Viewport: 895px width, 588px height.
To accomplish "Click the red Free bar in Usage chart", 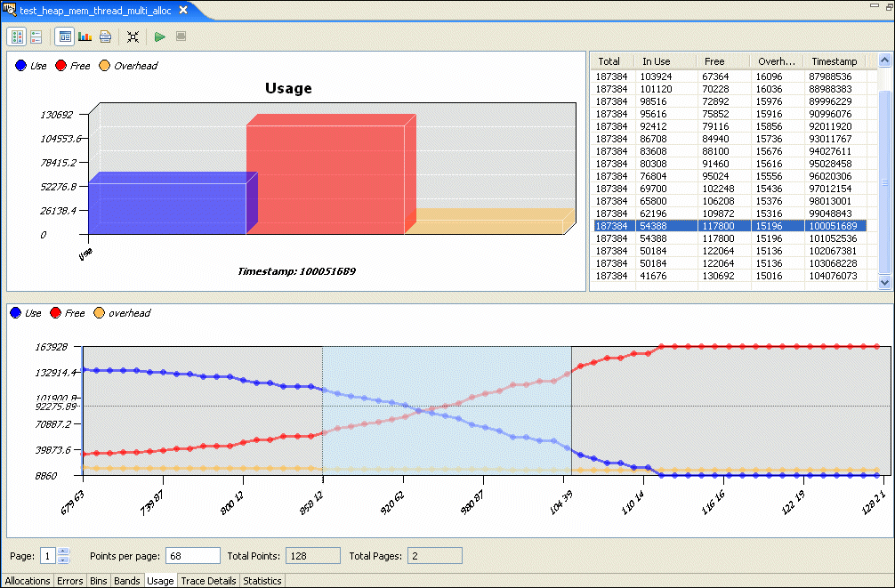I will [325, 178].
